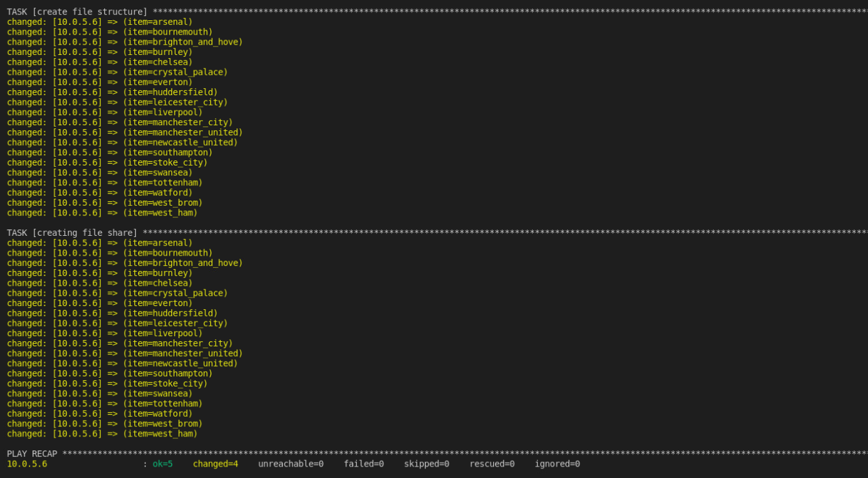The width and height of the screenshot is (868, 478).
Task: Click the "skipped=0" recap value
Action: [x=427, y=464]
